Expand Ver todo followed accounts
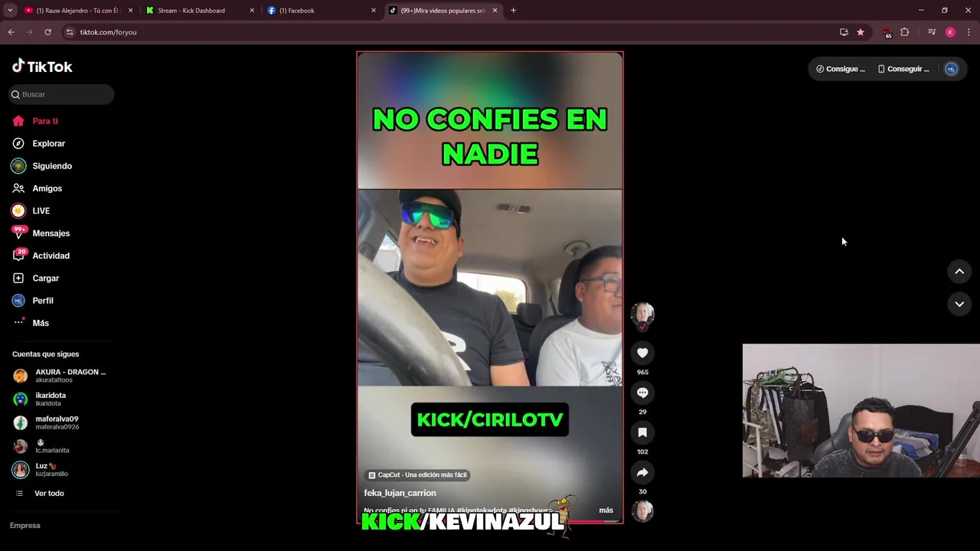 49,494
